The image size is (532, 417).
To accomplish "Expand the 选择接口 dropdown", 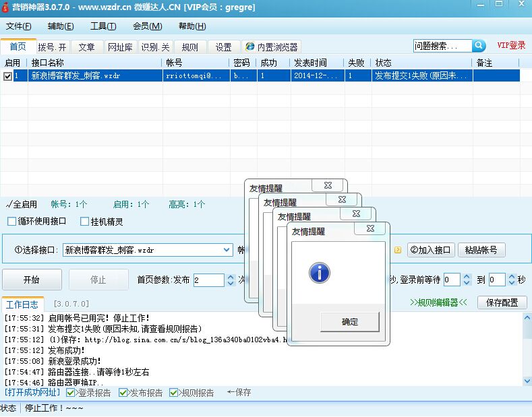I will click(x=227, y=250).
